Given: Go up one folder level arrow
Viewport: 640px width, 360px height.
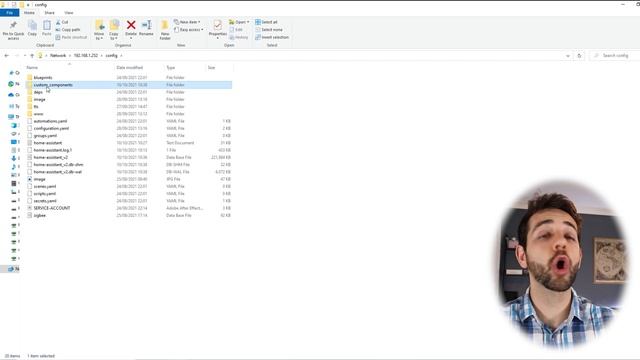Looking at the screenshot, I should pyautogui.click(x=32, y=56).
